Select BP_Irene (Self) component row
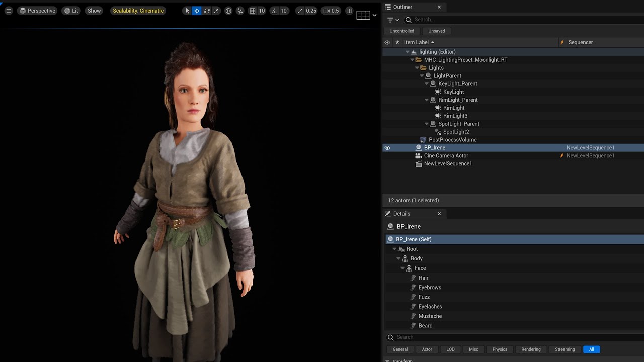The height and width of the screenshot is (362, 644). coord(515,239)
